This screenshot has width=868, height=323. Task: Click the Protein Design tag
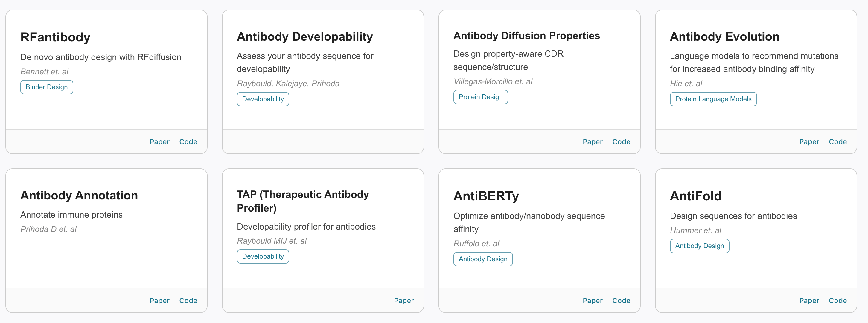tap(480, 97)
